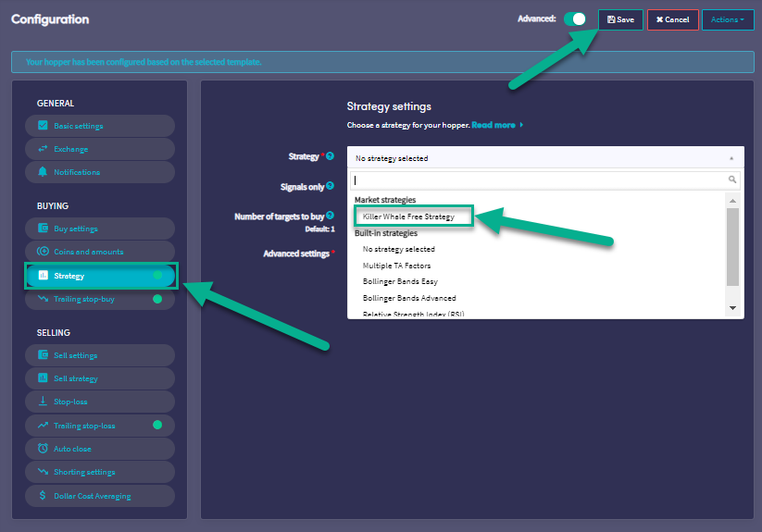Toggle the Trailing stop-loss green indicator
This screenshot has width=762, height=532.
157,426
